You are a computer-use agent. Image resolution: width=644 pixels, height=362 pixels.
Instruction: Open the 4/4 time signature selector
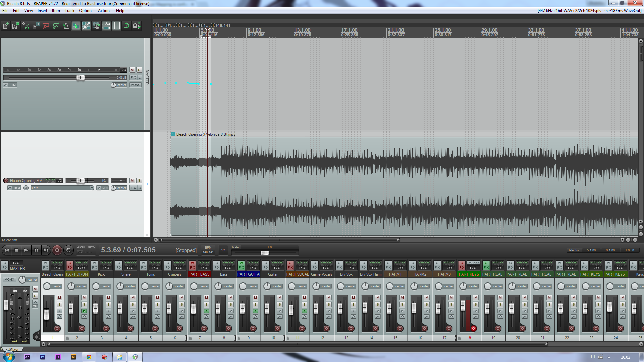223,250
